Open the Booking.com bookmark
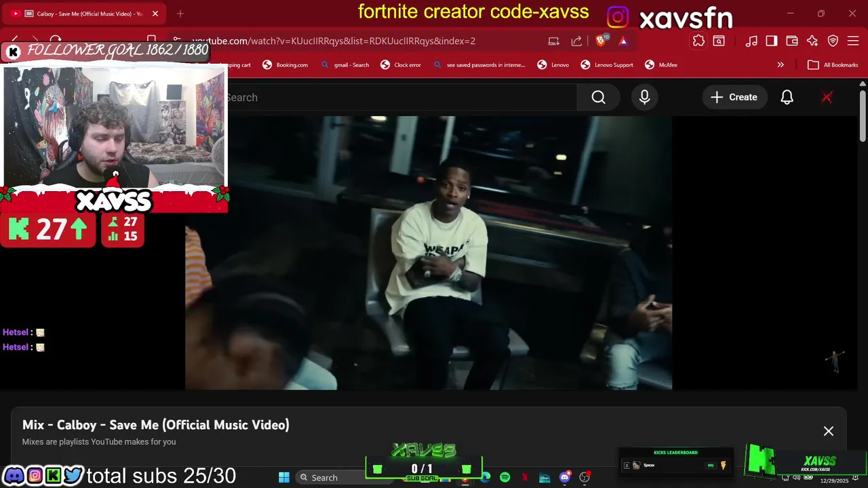868x488 pixels. [x=285, y=65]
